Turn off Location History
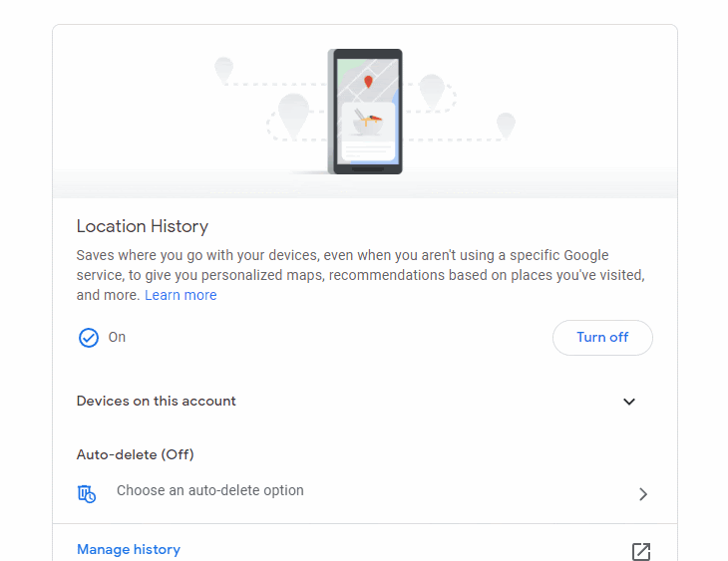Screen dimensions: 728x561 [x=602, y=338]
